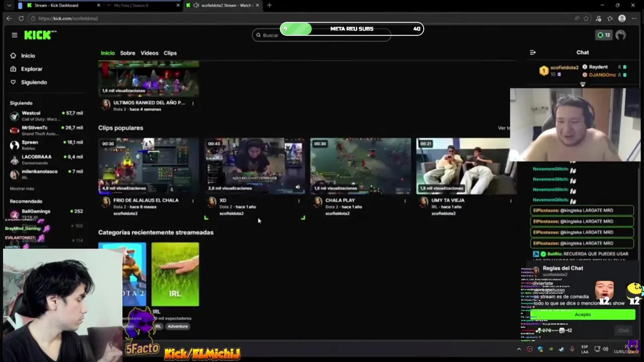Click the read aloud icon in address bar
644x362 pixels.
click(577, 18)
